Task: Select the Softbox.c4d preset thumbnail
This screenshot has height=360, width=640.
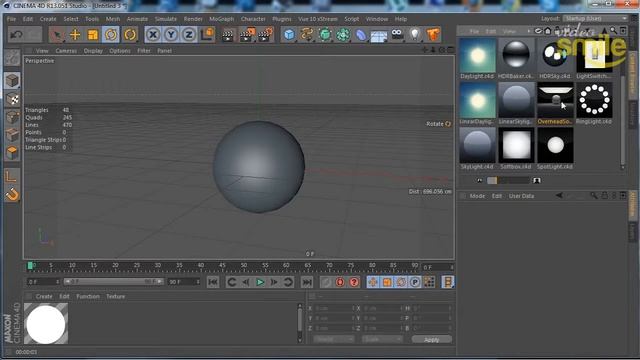Action: point(516,145)
